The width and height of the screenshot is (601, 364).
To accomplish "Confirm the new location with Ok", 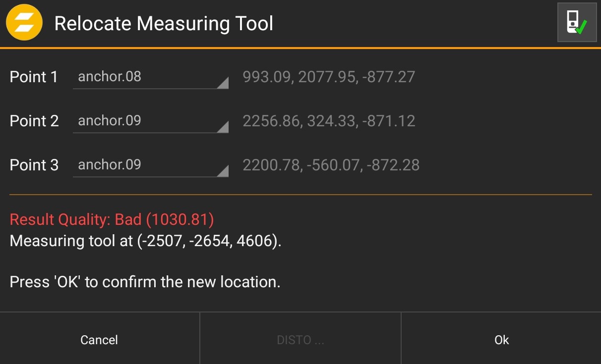I will point(501,340).
